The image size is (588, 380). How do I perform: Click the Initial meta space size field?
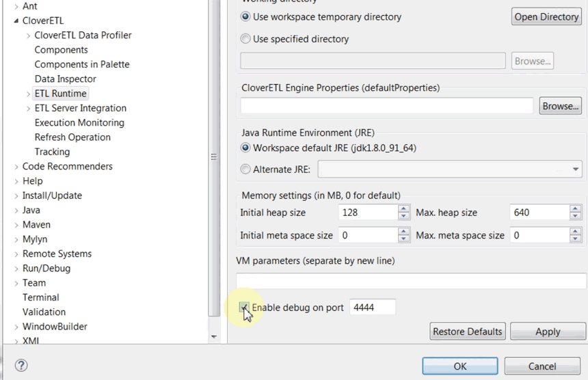point(368,235)
